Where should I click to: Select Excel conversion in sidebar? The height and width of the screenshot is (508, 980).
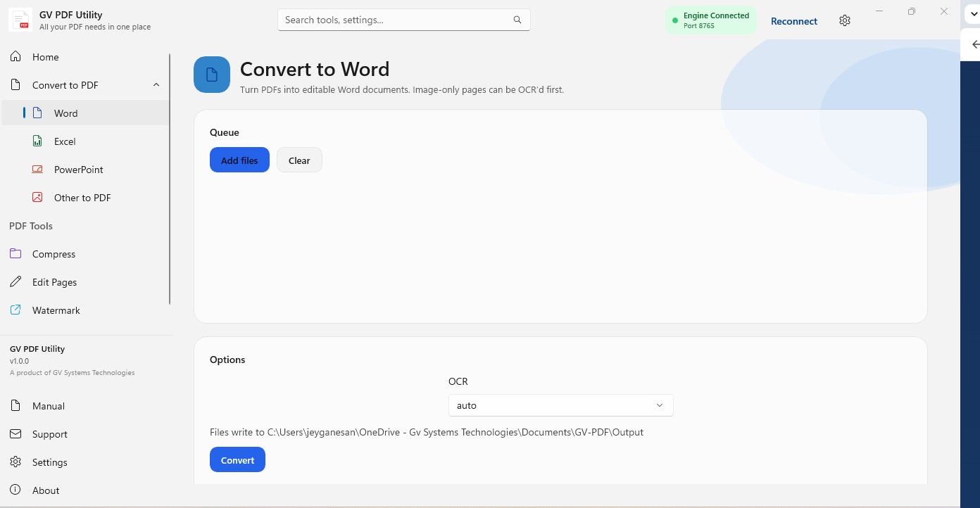click(x=84, y=141)
